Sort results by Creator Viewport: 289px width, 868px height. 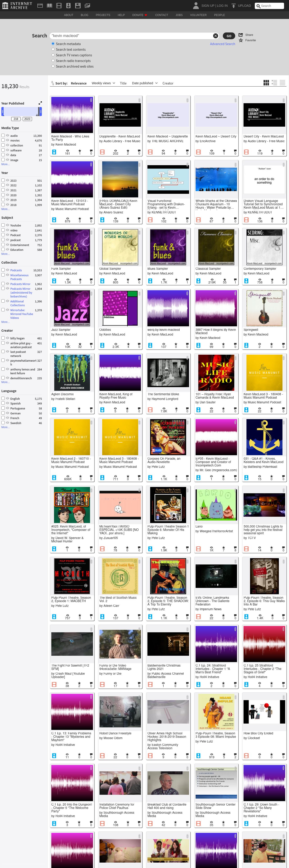tap(168, 83)
